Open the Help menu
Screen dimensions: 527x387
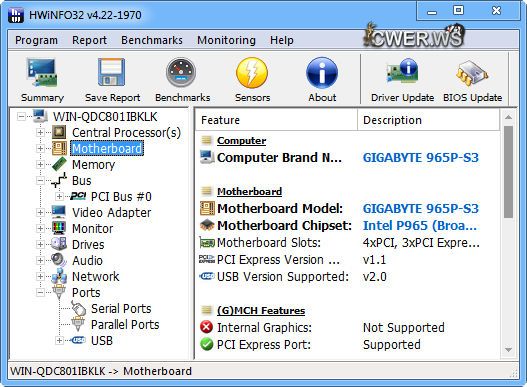282,40
